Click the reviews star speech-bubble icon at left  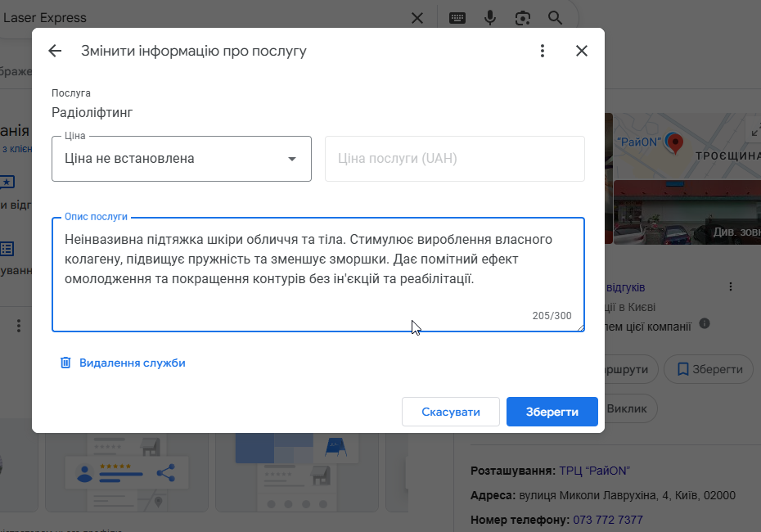coord(7,183)
